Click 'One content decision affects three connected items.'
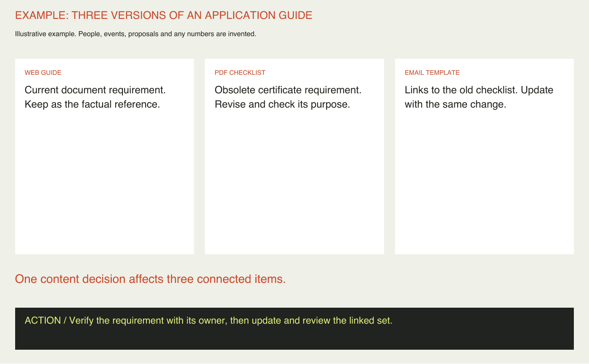Image resolution: width=589 pixels, height=364 pixels. [x=150, y=279]
